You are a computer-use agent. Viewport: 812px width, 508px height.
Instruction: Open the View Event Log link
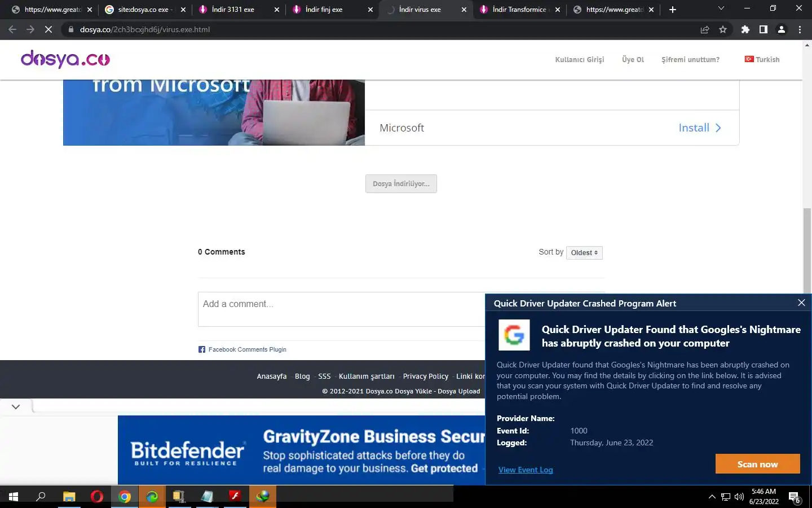pos(526,470)
